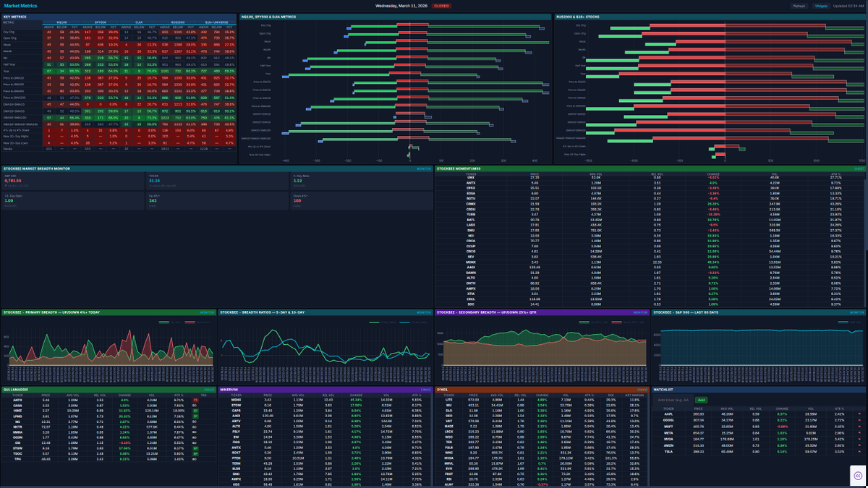Click the EP tag on Qullamaggie STOW row
The image size is (868, 488).
(x=195, y=448)
